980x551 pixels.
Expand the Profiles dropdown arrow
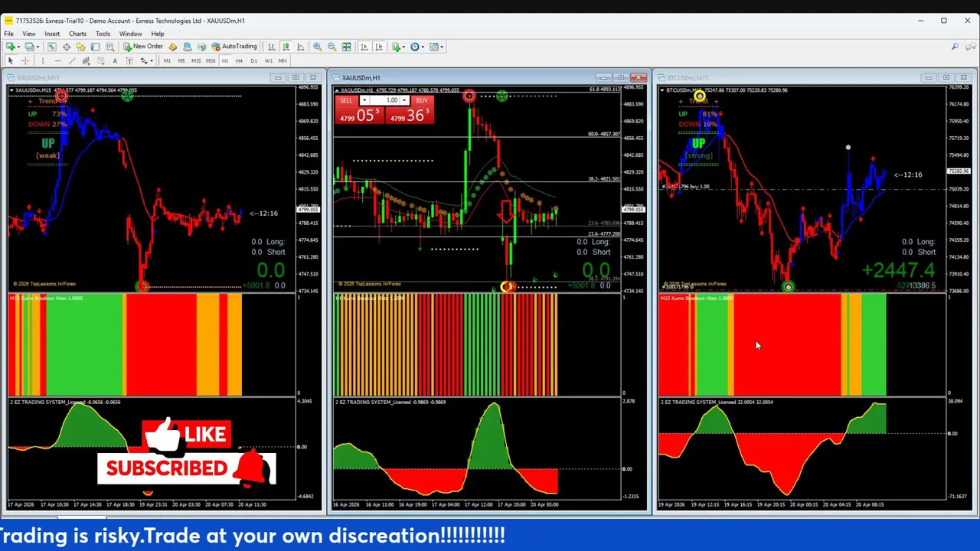click(38, 47)
